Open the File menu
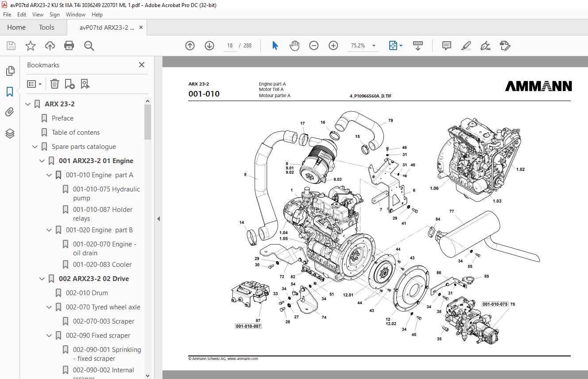 tap(7, 15)
